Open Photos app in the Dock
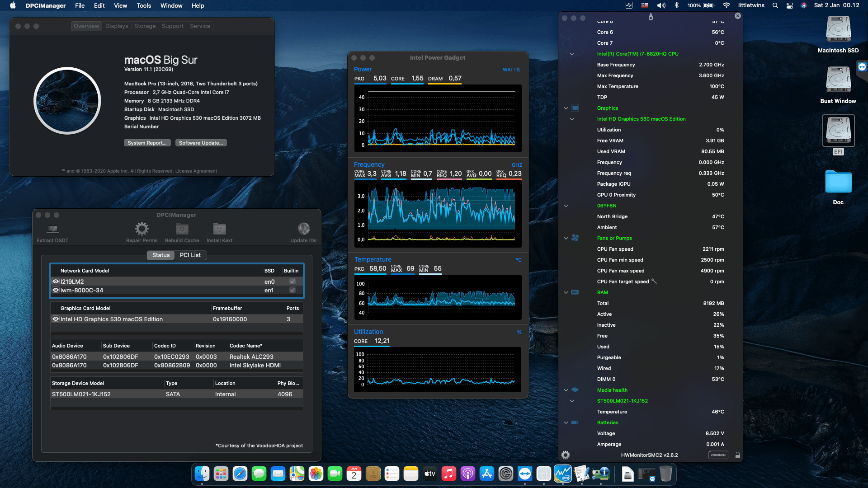The image size is (868, 488). click(316, 474)
